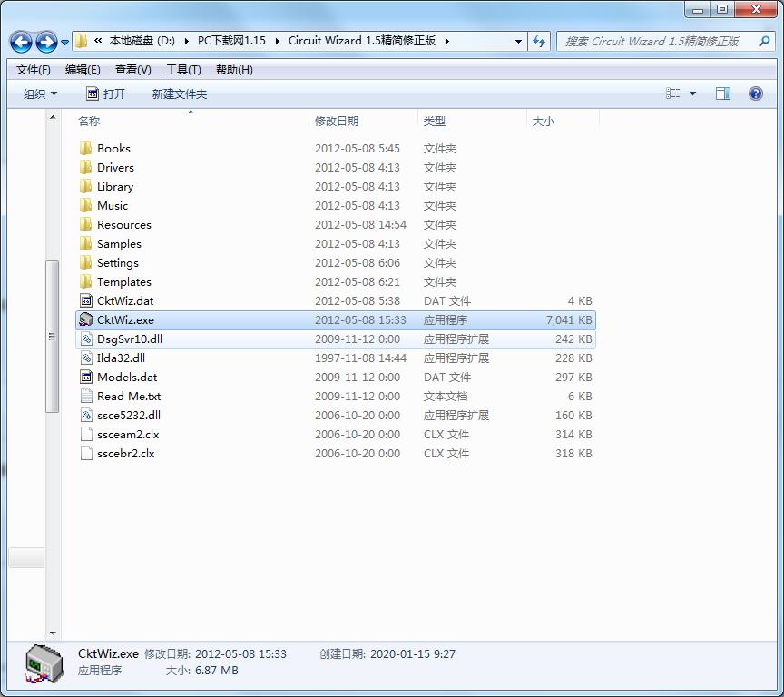This screenshot has height=697, width=784.
Task: Open the address bar history dropdown
Action: coord(518,41)
